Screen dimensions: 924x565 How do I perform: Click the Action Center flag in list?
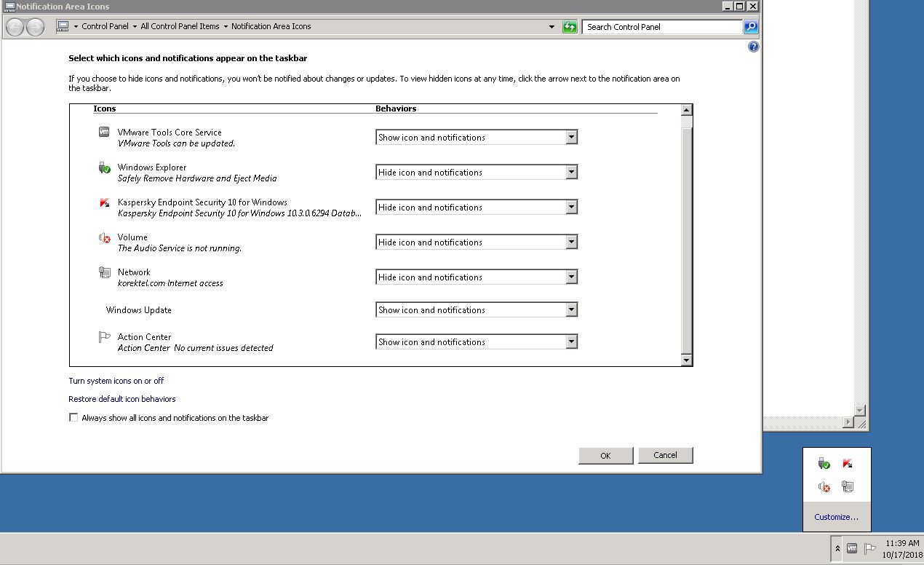104,337
